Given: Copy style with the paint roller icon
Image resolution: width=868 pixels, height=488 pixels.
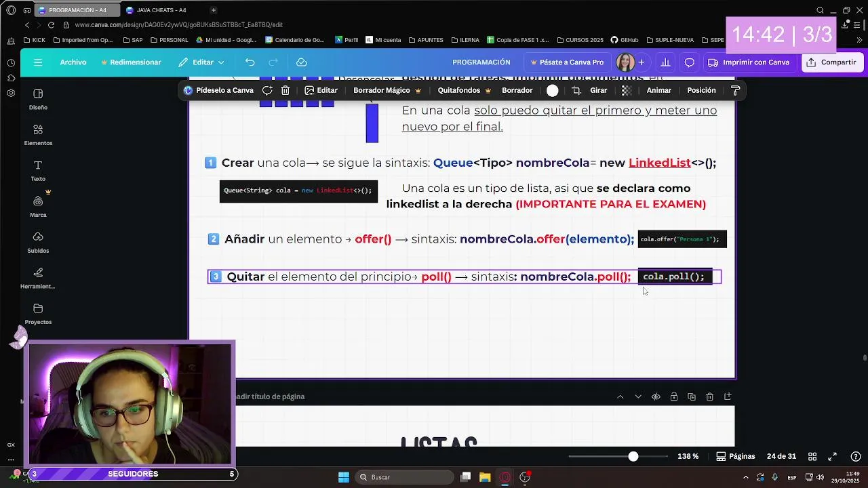Looking at the screenshot, I should click(x=735, y=90).
